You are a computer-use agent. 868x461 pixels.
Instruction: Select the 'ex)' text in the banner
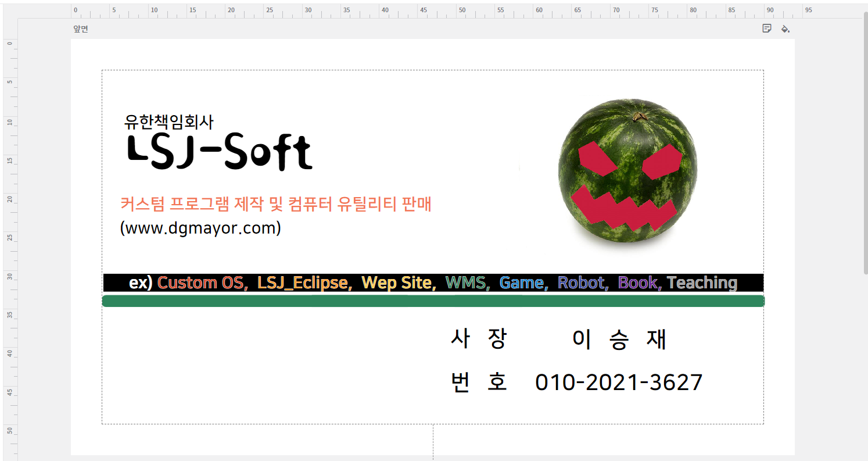tap(141, 283)
